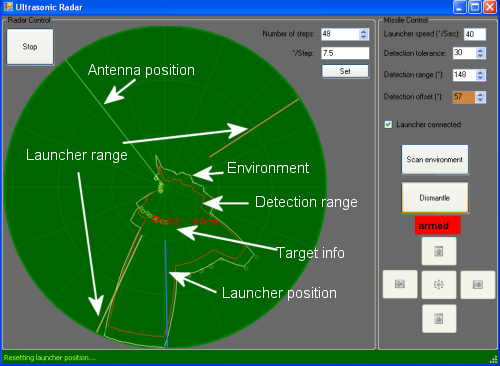The width and height of the screenshot is (500, 366).
Task: Click the launcher up arrow button
Action: point(439,251)
